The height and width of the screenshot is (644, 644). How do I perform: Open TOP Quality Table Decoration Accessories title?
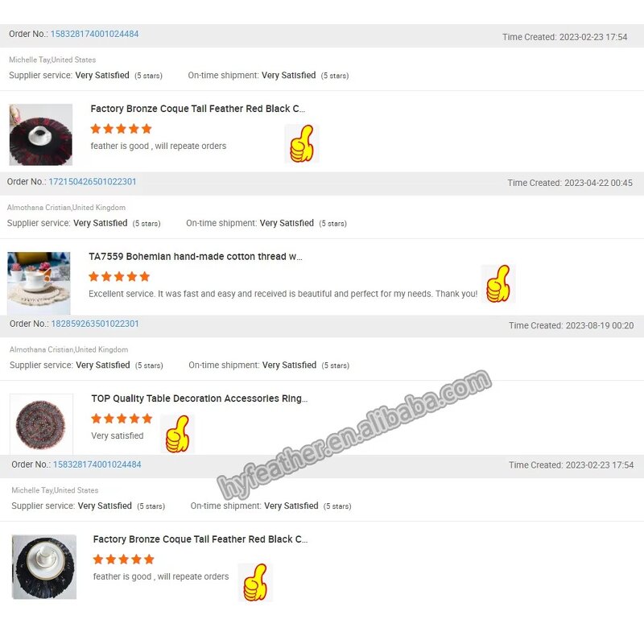199,398
